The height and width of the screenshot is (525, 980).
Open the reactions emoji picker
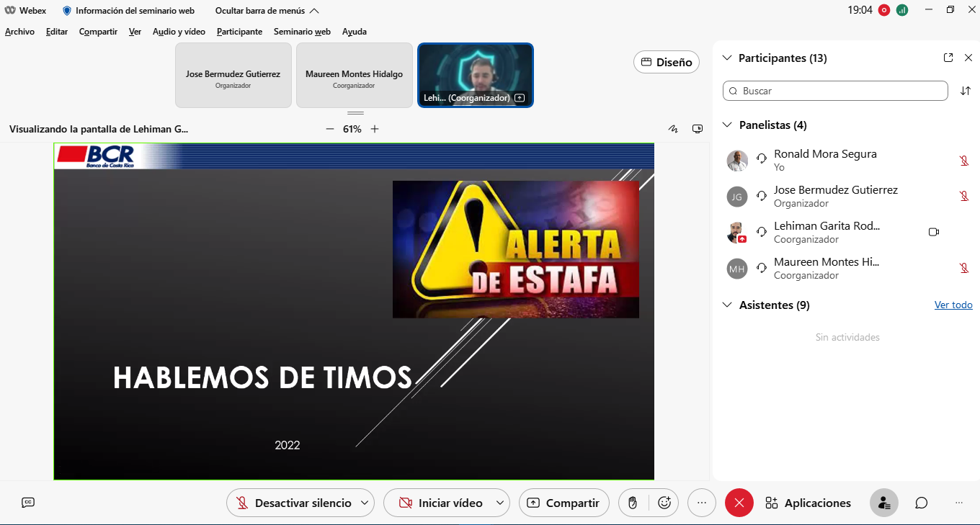coord(664,503)
